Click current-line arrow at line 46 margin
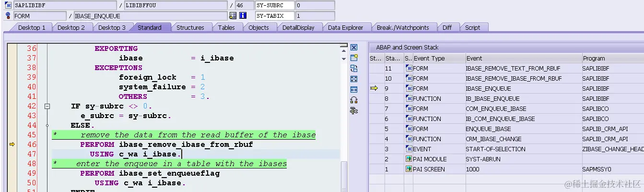Viewport: 644px width, 192px height. [x=12, y=144]
